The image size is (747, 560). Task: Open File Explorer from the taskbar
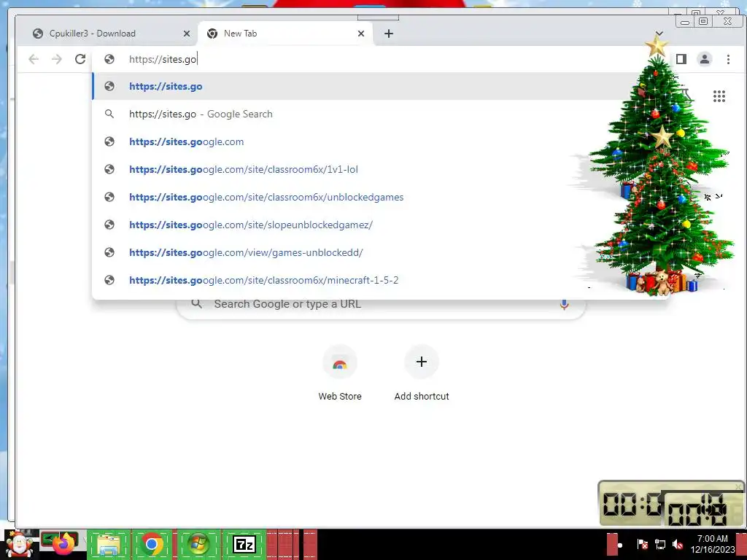(108, 544)
